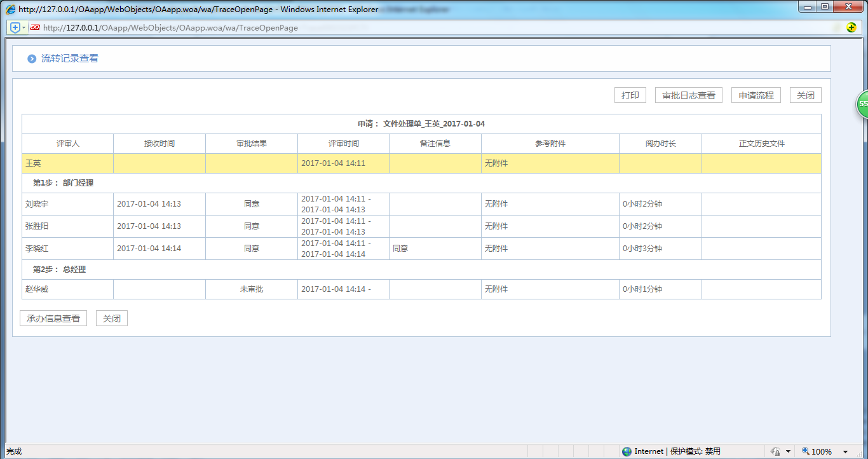Click the bottom 关闭 button beside 承办信息查看
The image size is (868, 459).
pyautogui.click(x=112, y=319)
